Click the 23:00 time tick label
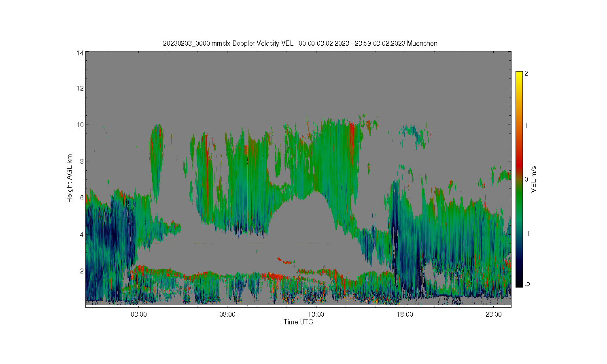Image resolution: width=607 pixels, height=364 pixels. (x=493, y=314)
